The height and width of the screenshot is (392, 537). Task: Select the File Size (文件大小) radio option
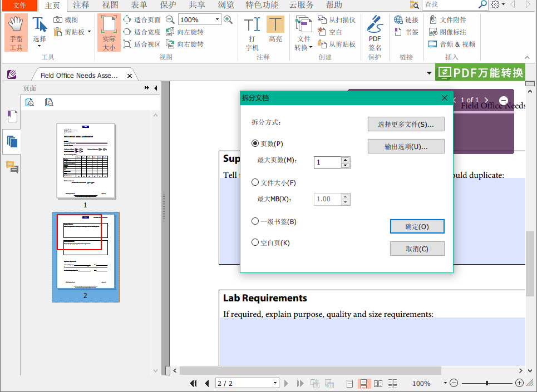(255, 182)
